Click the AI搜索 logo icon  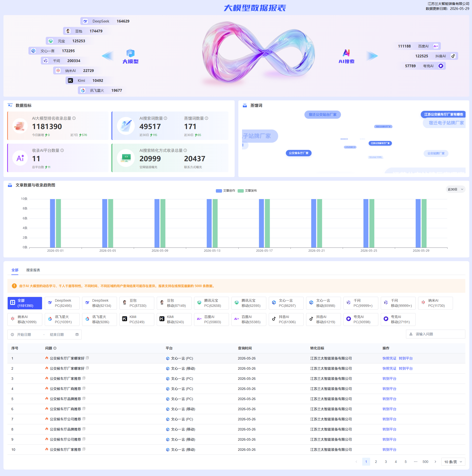pos(346,53)
